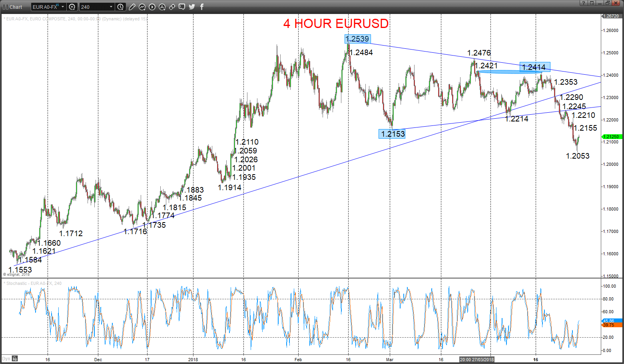624x364 pixels.
Task: Click the Dec date axis label
Action: click(x=98, y=360)
